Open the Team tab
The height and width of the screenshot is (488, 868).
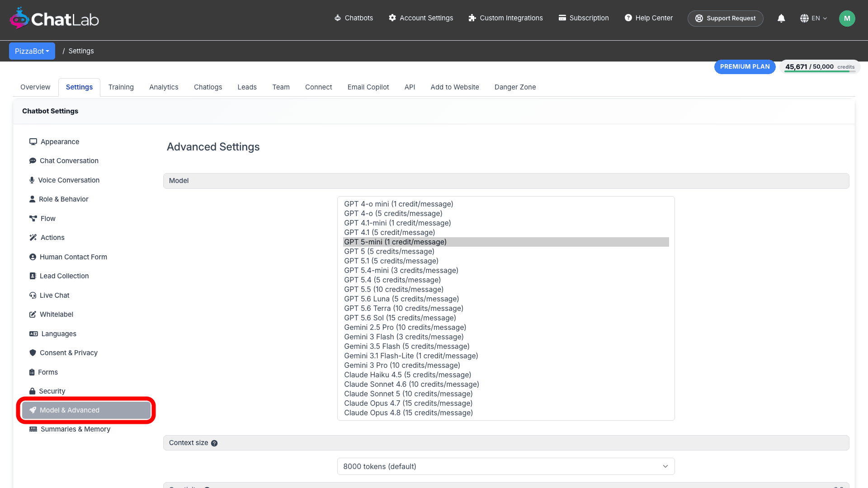point(281,87)
